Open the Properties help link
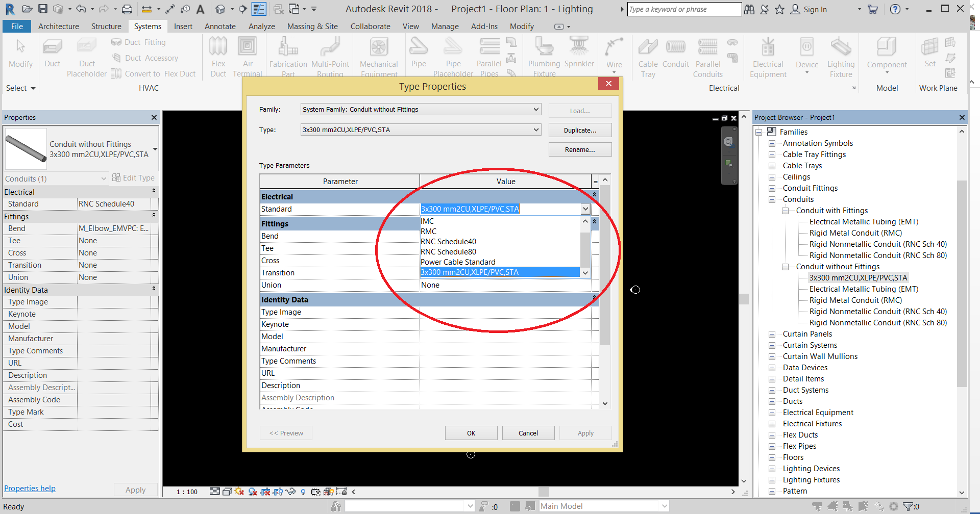 (30, 488)
